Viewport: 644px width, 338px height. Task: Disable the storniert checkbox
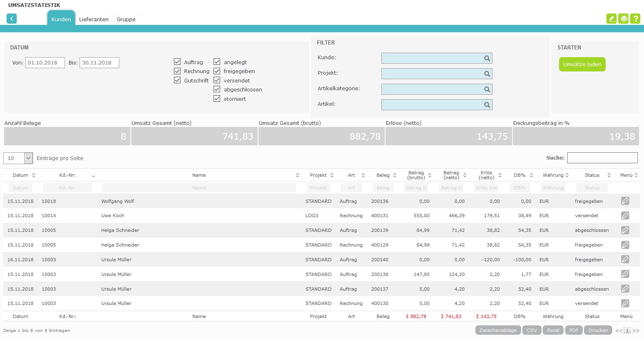[x=217, y=98]
